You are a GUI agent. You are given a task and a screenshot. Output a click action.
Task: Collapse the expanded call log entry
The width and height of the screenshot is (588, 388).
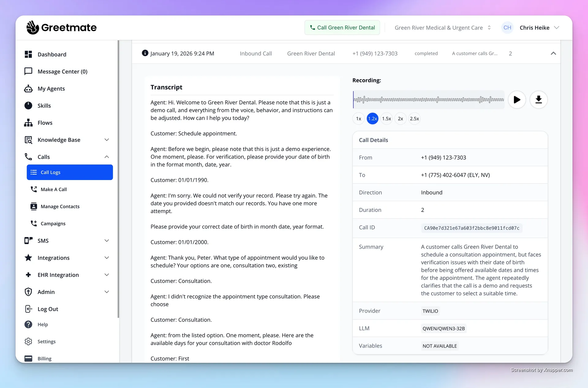(553, 53)
